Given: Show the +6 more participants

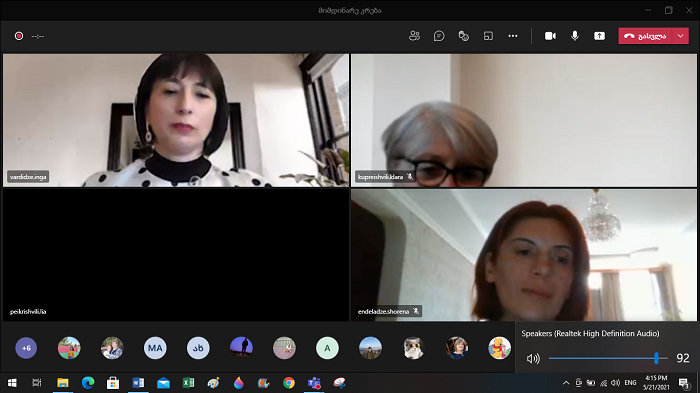Looking at the screenshot, I should coord(26,348).
